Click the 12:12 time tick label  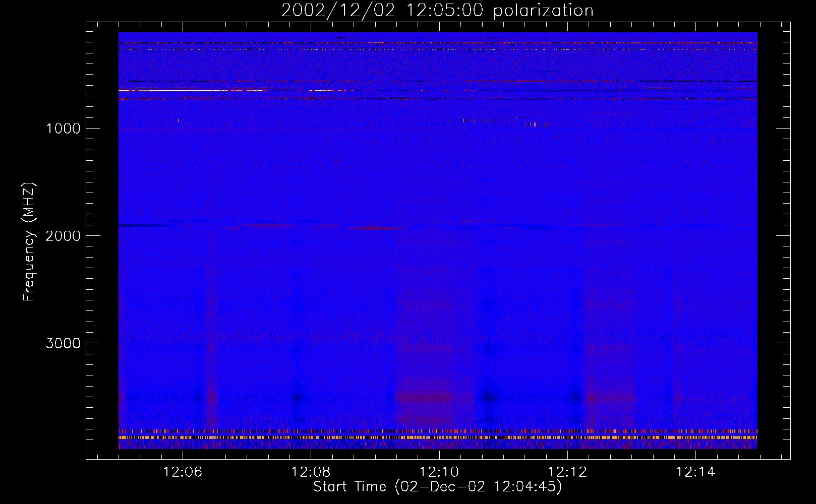pyautogui.click(x=567, y=472)
